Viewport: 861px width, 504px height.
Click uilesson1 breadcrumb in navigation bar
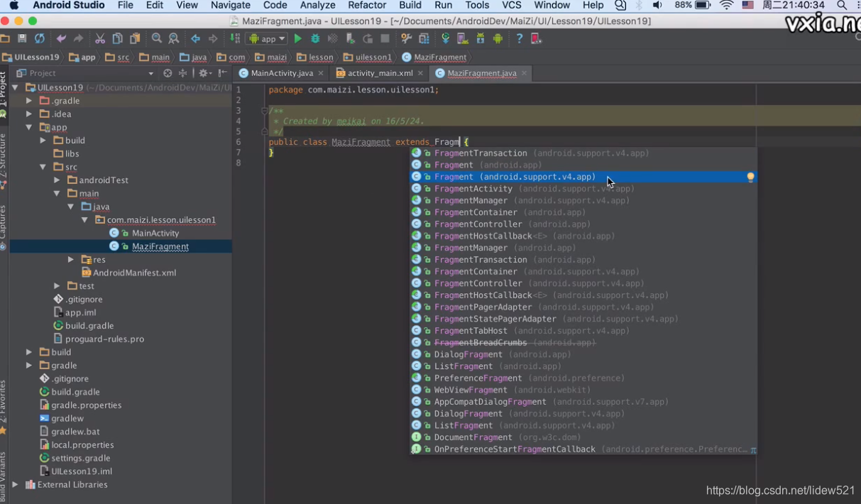tap(368, 57)
